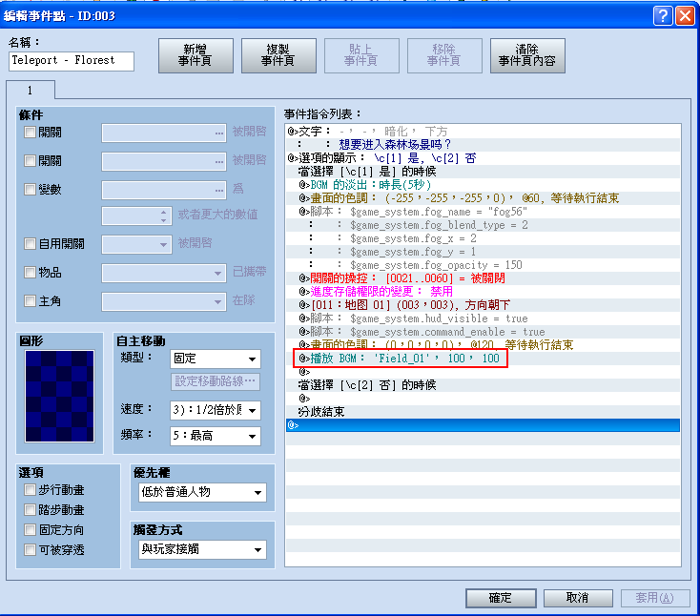The image size is (700, 616).
Task: Open the 頻率 frequency dropdown
Action: point(216,436)
